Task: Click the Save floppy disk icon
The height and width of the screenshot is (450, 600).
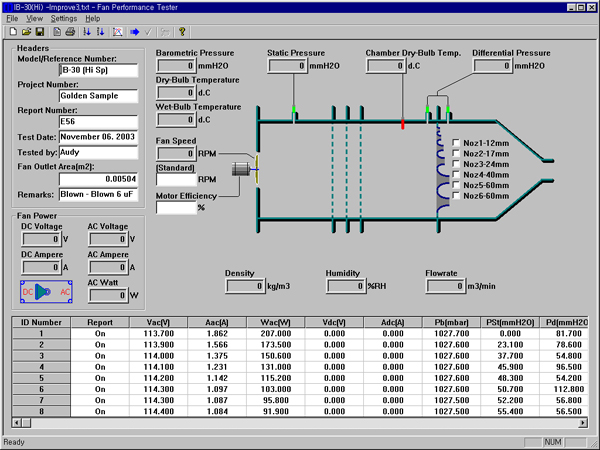Action: 40,32
